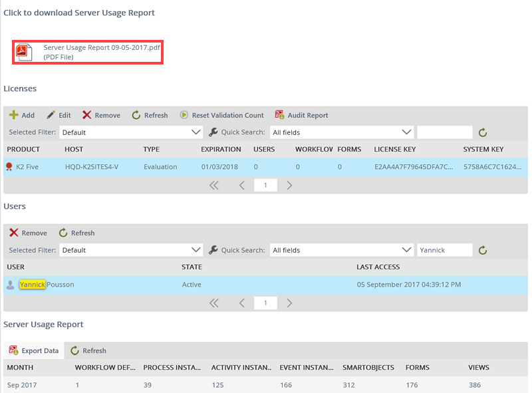Click host cell HQD-K2SITES4-V
532x393 pixels.
point(92,167)
